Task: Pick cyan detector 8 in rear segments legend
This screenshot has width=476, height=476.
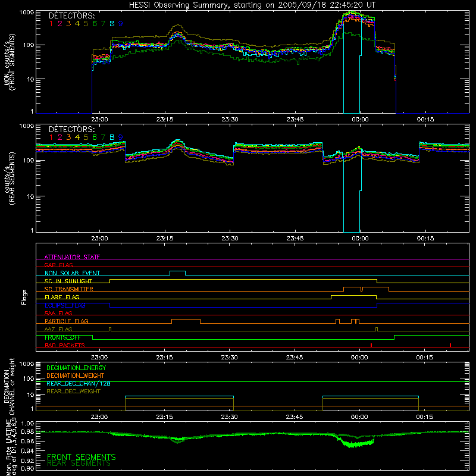Action: [112, 137]
